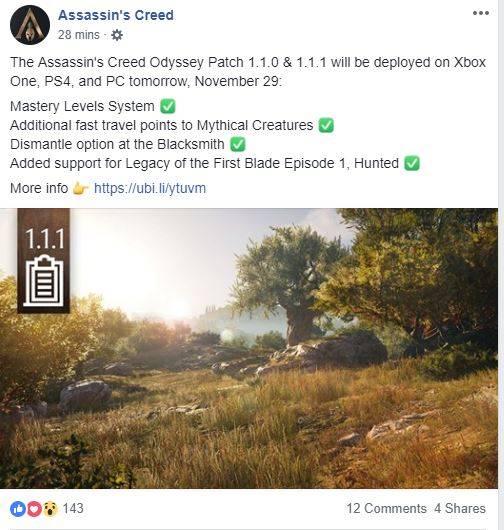
Task: Click the green check after Mythical Creatures
Action: (x=326, y=125)
